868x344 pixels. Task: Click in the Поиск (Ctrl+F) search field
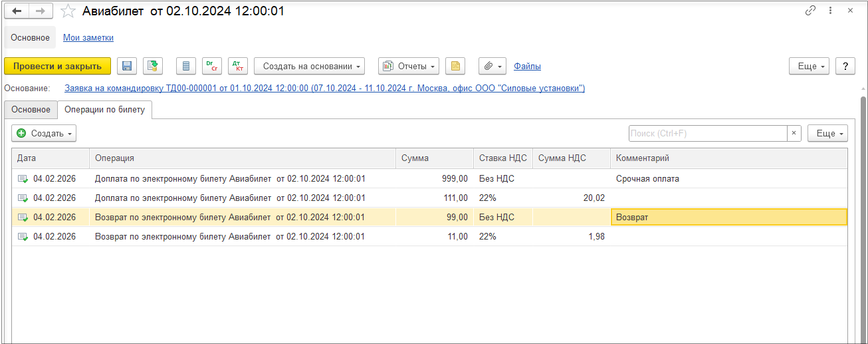(708, 133)
